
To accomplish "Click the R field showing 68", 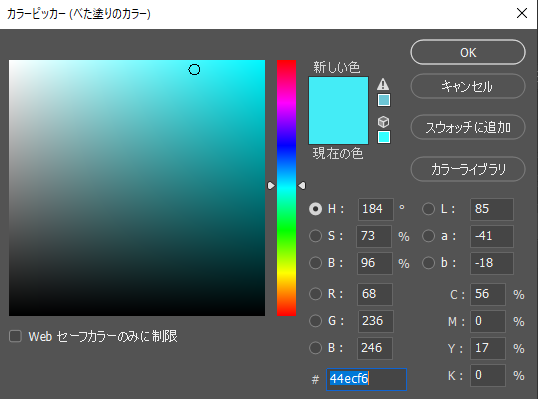I will 375,294.
